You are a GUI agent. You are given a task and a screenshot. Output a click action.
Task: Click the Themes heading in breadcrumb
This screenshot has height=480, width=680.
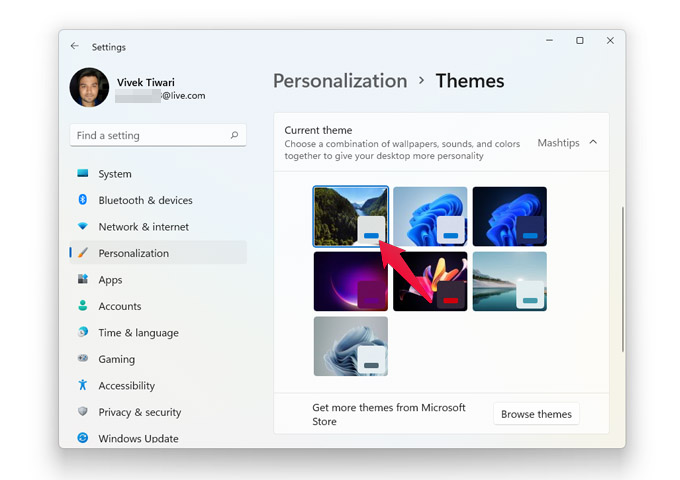click(x=470, y=81)
